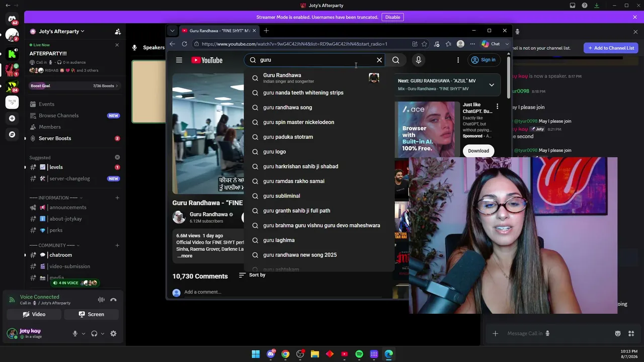
Task: Open Spotify from the taskbar
Action: pos(359,354)
